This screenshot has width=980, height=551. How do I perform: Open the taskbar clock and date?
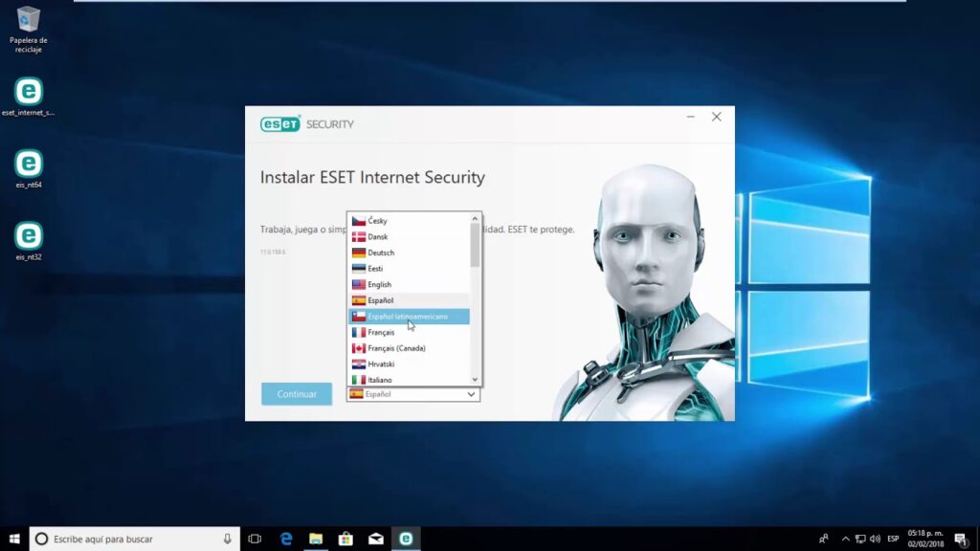[925, 539]
